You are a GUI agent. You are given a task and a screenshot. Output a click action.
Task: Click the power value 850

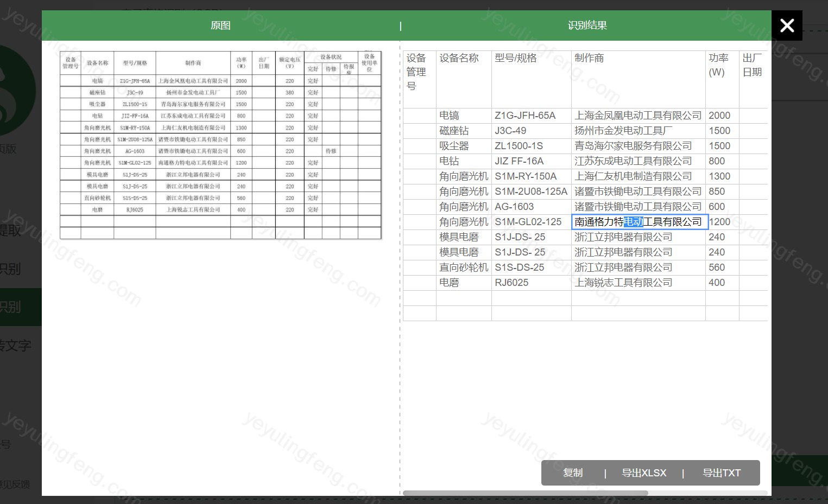tap(722, 192)
